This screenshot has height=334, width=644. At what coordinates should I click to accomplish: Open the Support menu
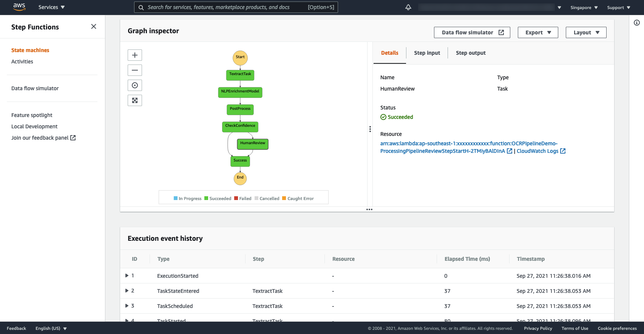pyautogui.click(x=619, y=7)
